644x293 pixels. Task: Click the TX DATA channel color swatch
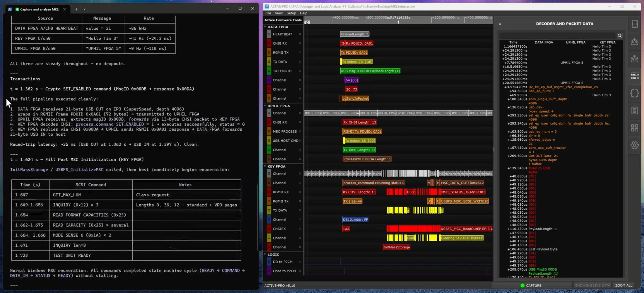click(269, 62)
